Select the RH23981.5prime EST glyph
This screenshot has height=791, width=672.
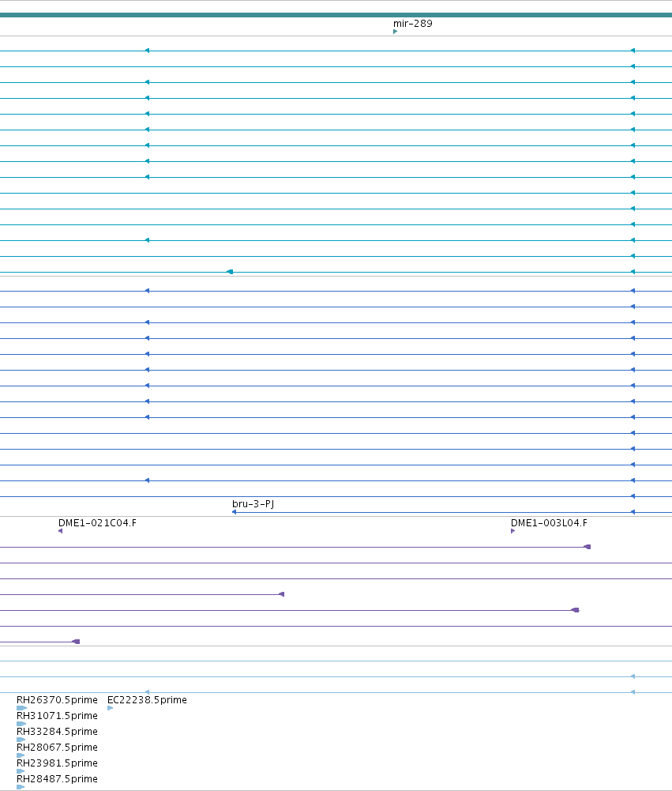21,770
